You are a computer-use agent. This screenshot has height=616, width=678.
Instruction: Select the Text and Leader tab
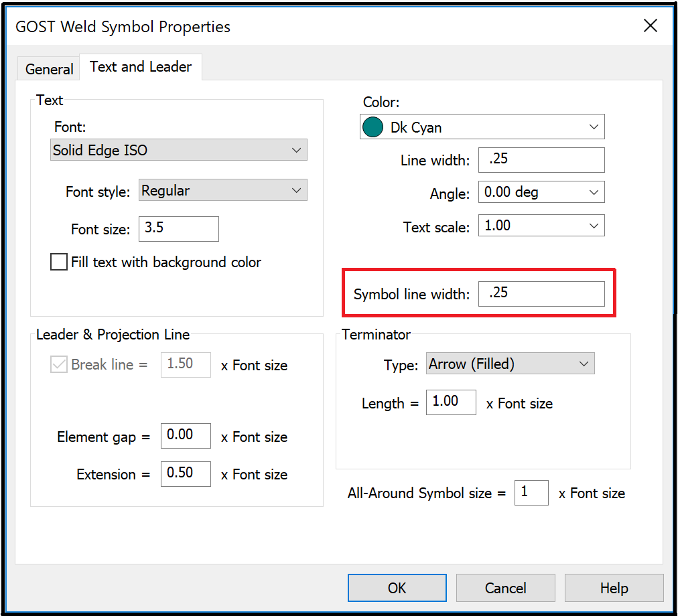pos(141,66)
